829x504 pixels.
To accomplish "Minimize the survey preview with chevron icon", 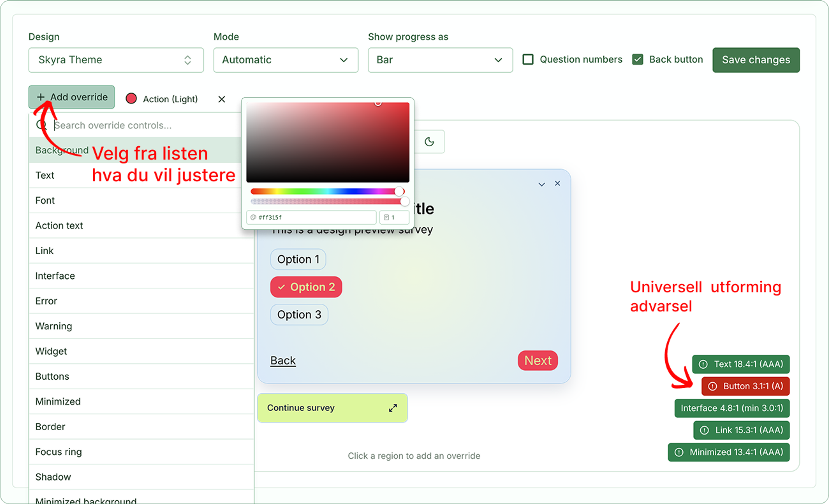I will (541, 184).
